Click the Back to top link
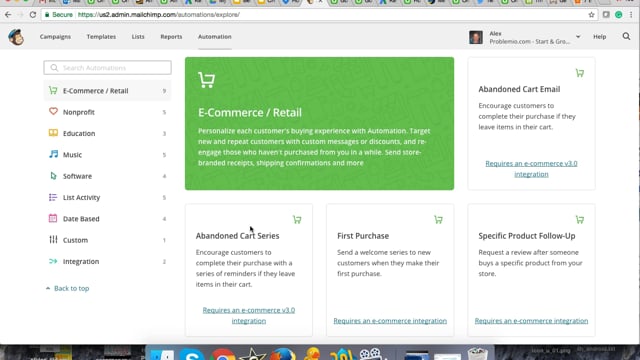640x360 pixels. click(68, 288)
